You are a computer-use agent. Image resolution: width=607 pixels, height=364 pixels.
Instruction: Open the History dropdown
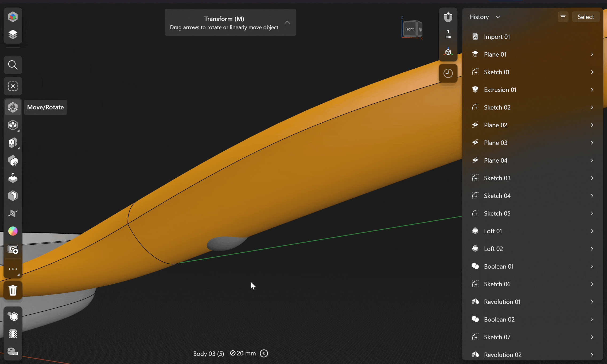coord(485,17)
